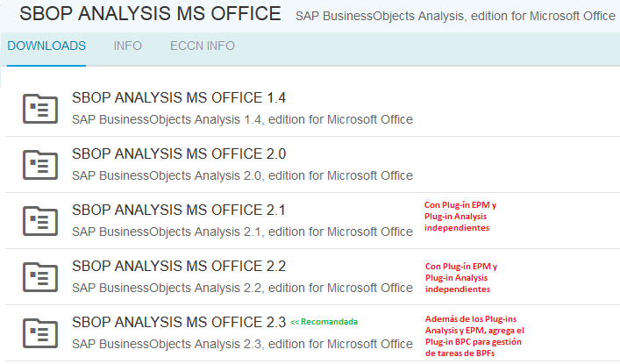Click folder icon of MS Office 2.3
Screen dimensions: 620x364
coord(39,332)
